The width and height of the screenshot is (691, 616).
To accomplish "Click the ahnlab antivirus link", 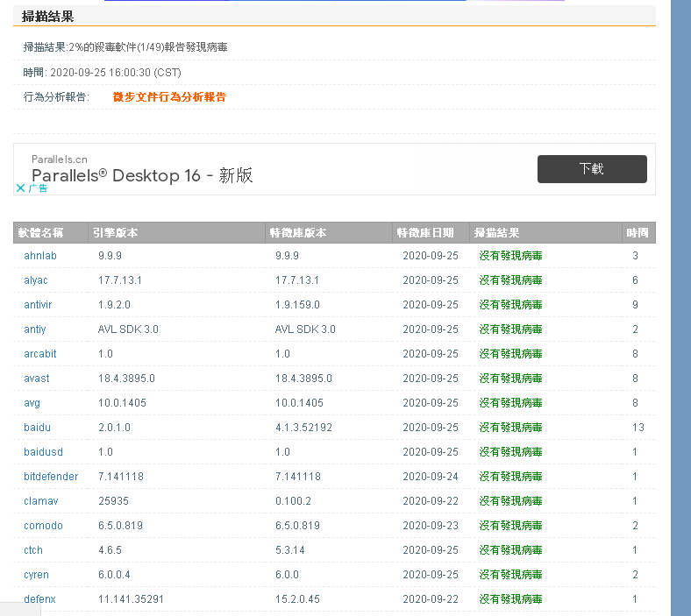I will point(40,256).
